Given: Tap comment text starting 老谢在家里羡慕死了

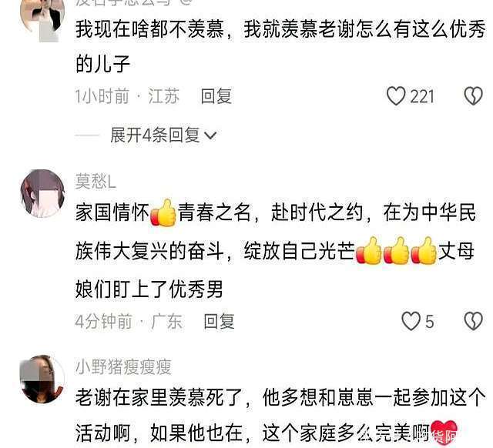Looking at the screenshot, I should click(x=280, y=415).
